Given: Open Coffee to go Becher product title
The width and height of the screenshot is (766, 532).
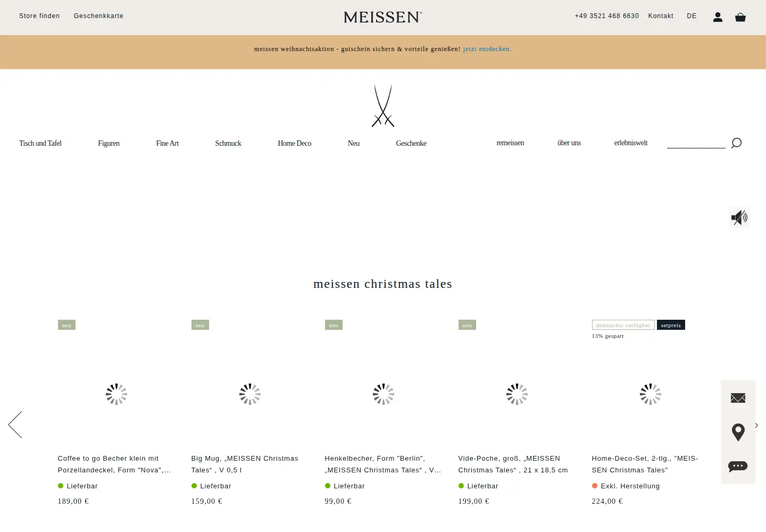Looking at the screenshot, I should coord(114,464).
